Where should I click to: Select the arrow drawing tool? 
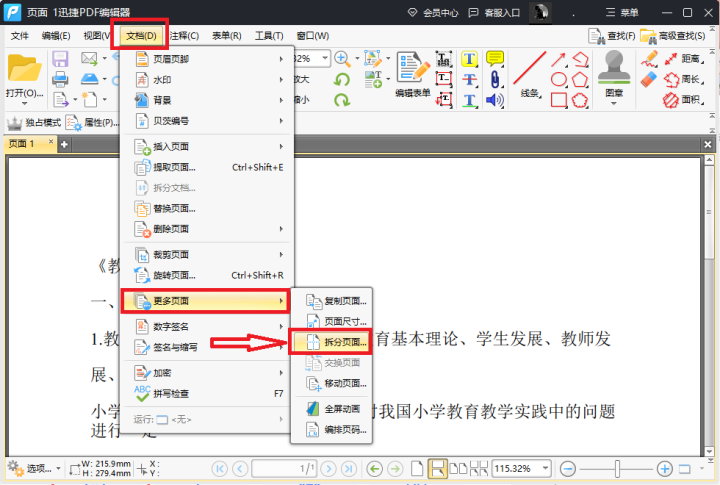558,59
